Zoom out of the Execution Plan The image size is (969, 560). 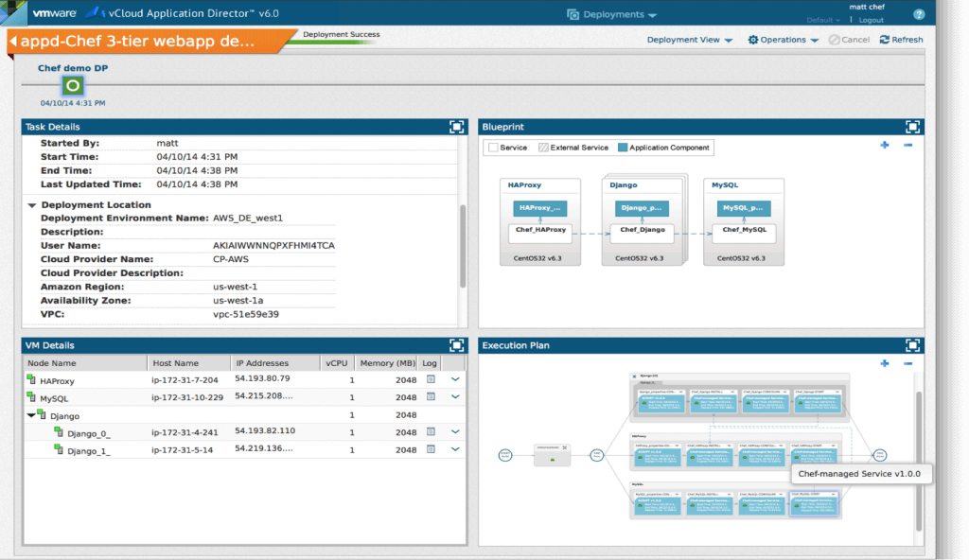pos(908,363)
